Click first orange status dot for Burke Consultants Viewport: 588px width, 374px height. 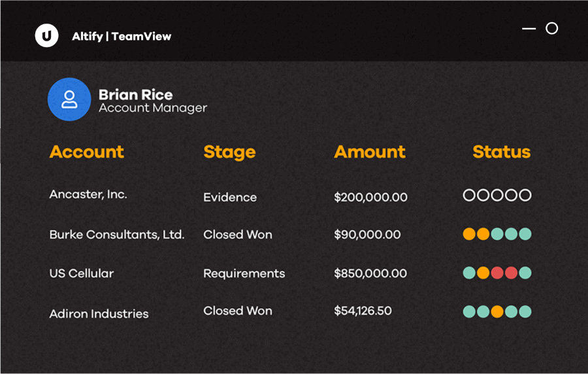point(469,233)
